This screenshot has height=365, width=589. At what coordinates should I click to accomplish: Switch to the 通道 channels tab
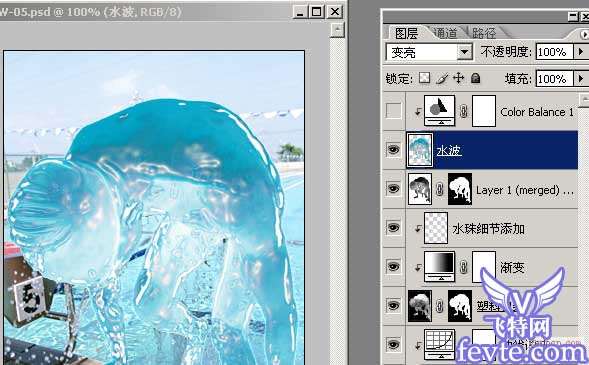pyautogui.click(x=446, y=33)
